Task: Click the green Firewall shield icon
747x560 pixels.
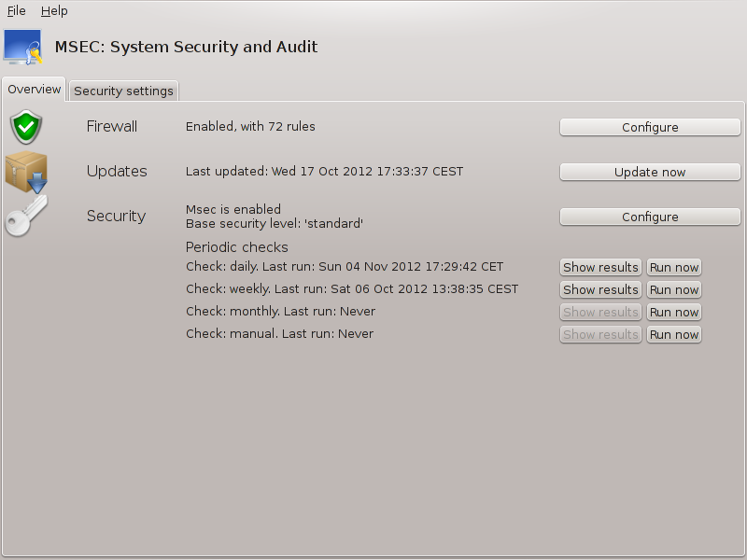Action: (x=26, y=126)
